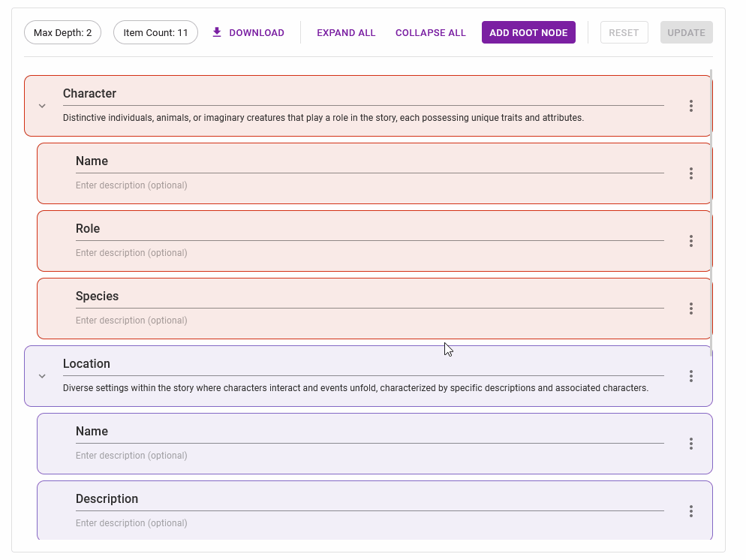Collapse all tree nodes

point(430,32)
